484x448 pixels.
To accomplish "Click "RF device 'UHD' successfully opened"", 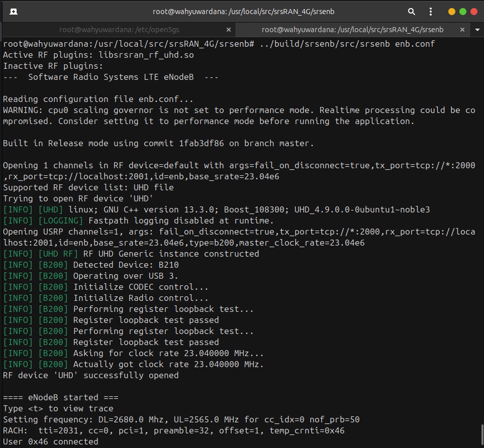I will (91, 376).
